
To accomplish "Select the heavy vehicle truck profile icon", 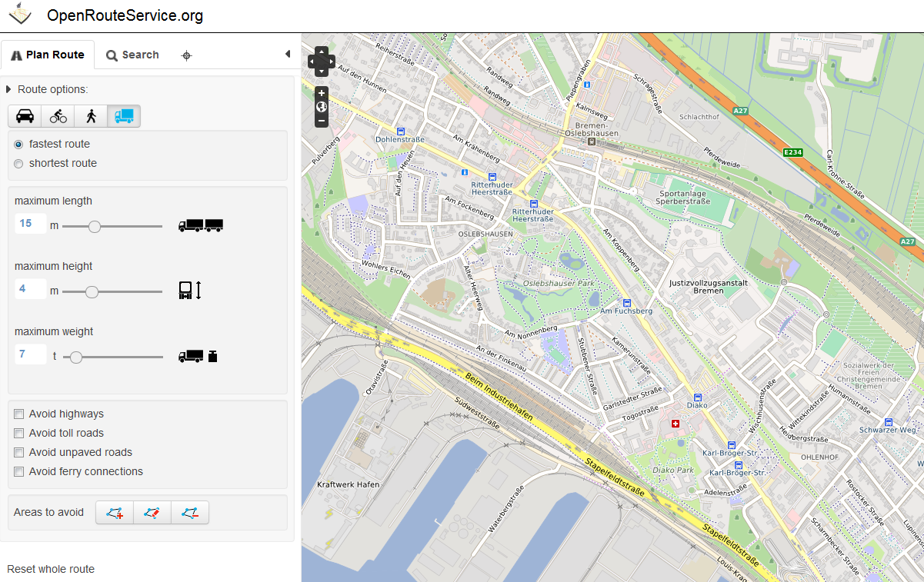I will (x=124, y=116).
